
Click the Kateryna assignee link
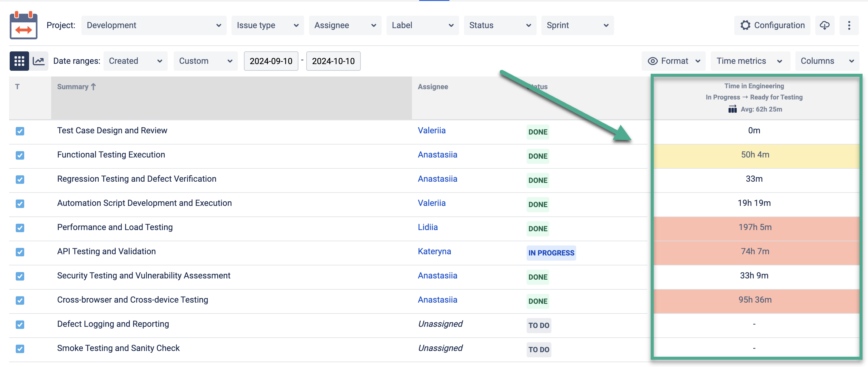tap(434, 252)
